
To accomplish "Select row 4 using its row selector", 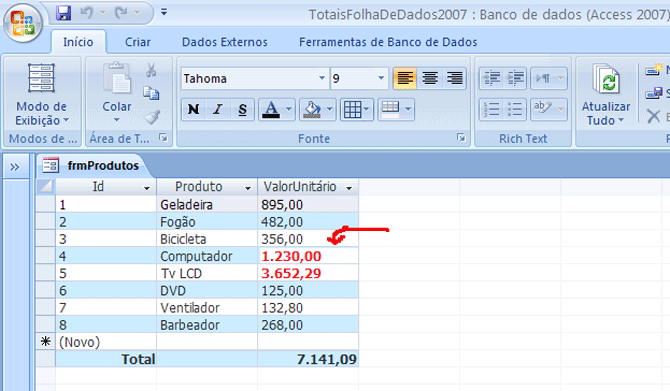I will pos(45,256).
